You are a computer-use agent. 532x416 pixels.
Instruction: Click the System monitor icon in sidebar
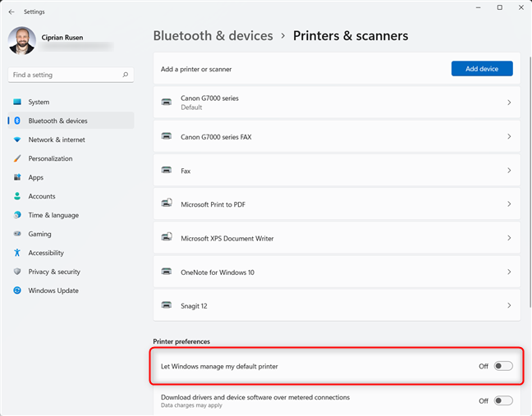click(17, 102)
